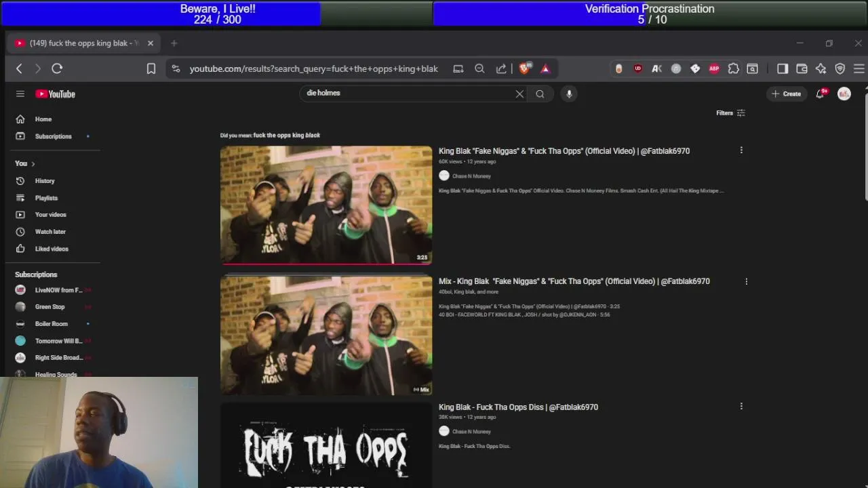
Task: Open Subscriptions in the sidebar
Action: click(x=53, y=136)
